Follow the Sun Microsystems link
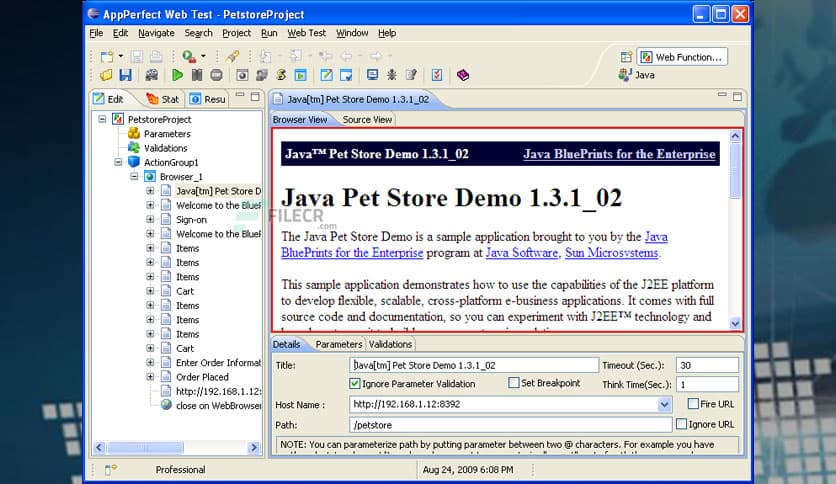The image size is (836, 484). (612, 253)
